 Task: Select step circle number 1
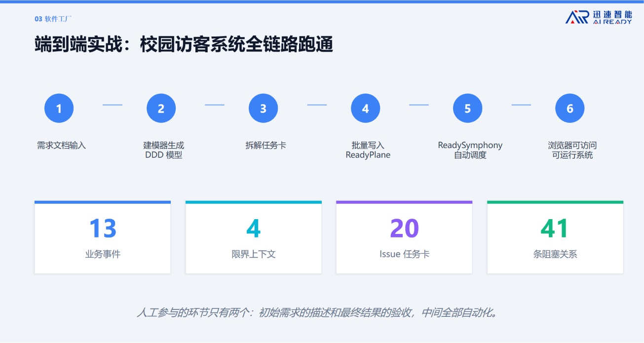(59, 108)
